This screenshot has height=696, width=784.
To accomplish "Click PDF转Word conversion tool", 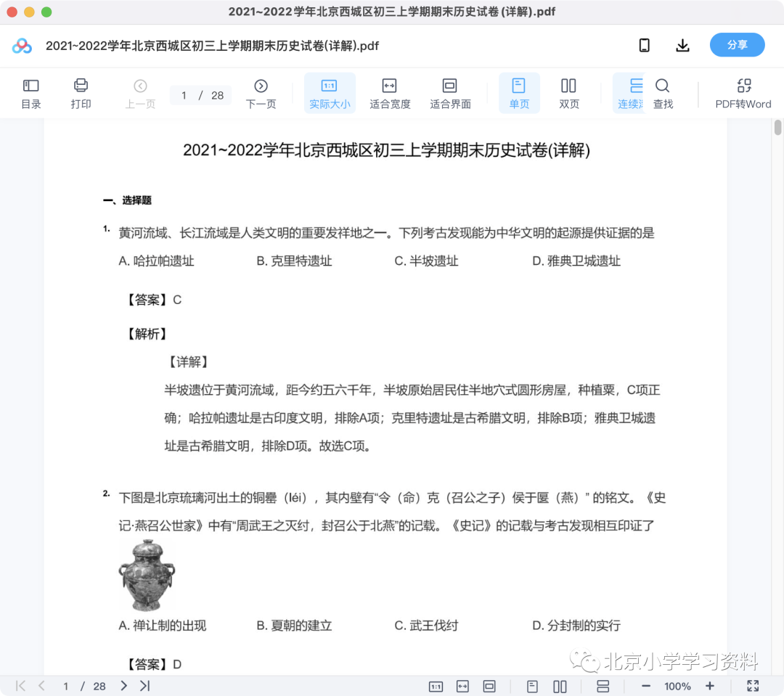I will [743, 94].
